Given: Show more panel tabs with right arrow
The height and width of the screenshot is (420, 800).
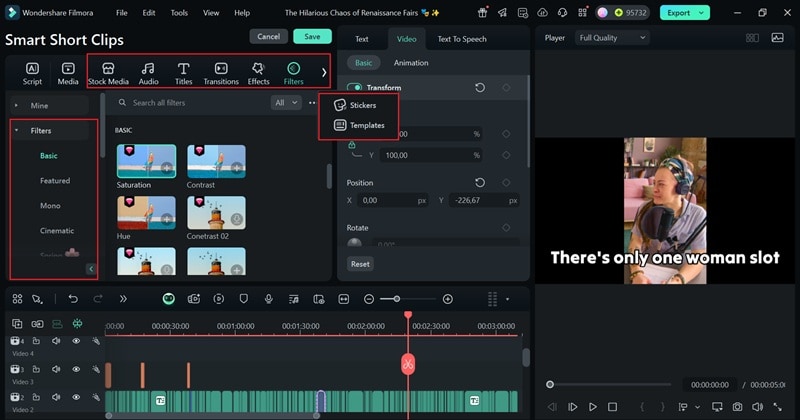Looking at the screenshot, I should tap(324, 72).
